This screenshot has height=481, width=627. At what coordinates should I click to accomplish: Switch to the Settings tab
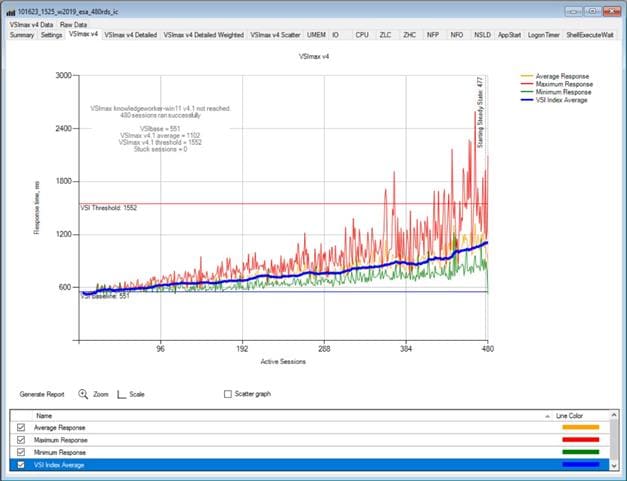click(x=52, y=35)
